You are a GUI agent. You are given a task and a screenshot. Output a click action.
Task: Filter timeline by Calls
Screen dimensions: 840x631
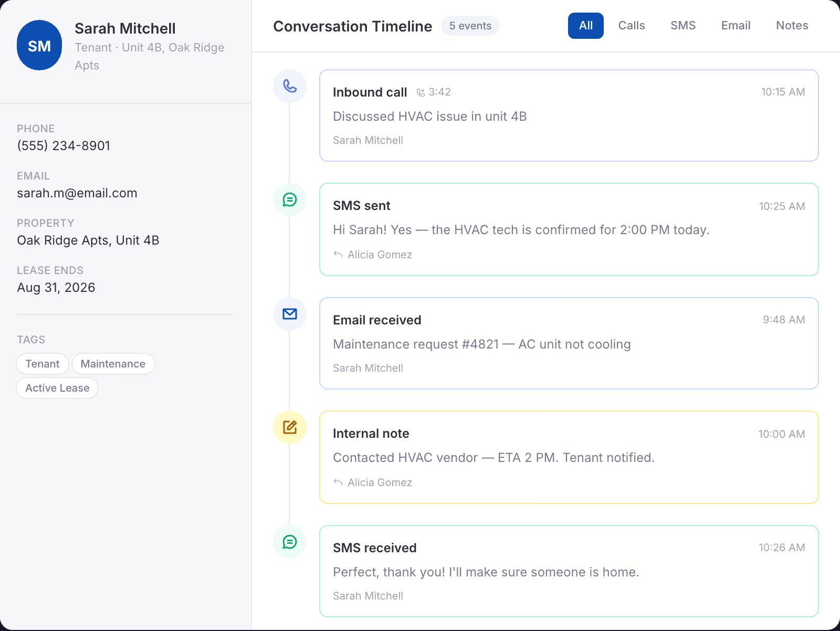point(632,25)
